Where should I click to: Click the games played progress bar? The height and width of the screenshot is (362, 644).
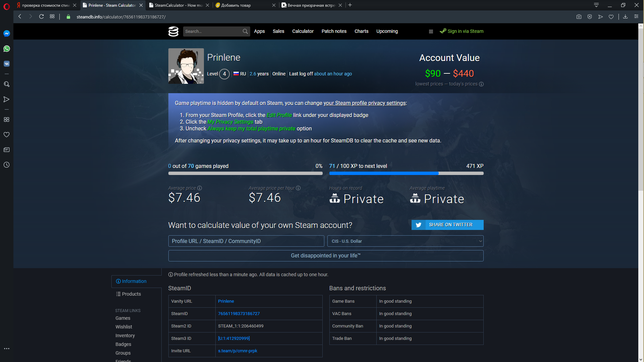(x=246, y=173)
